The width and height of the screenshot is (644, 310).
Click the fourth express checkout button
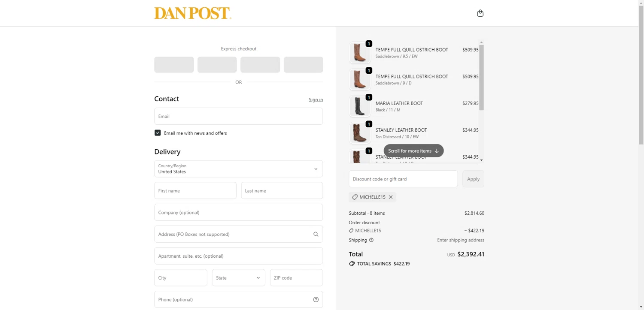click(x=303, y=65)
